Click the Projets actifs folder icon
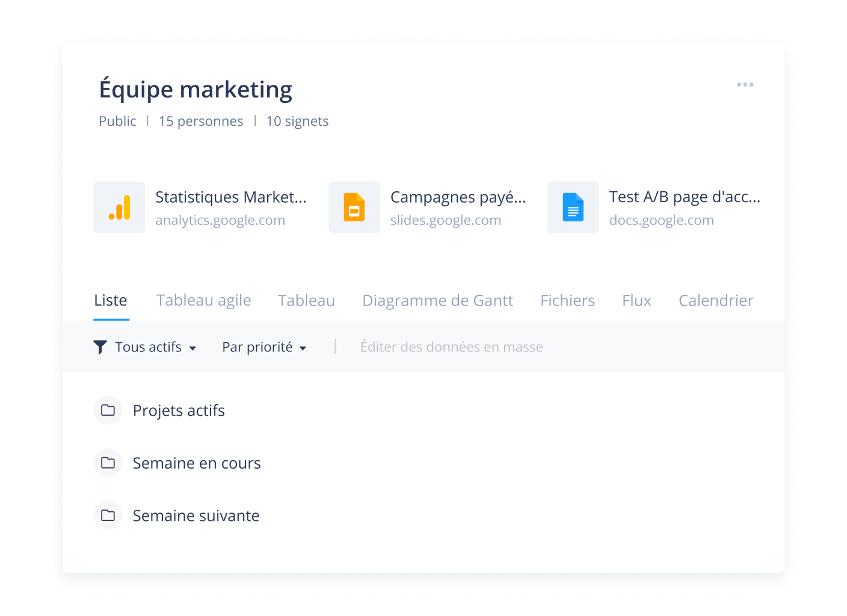This screenshot has width=847, height=616. [108, 410]
